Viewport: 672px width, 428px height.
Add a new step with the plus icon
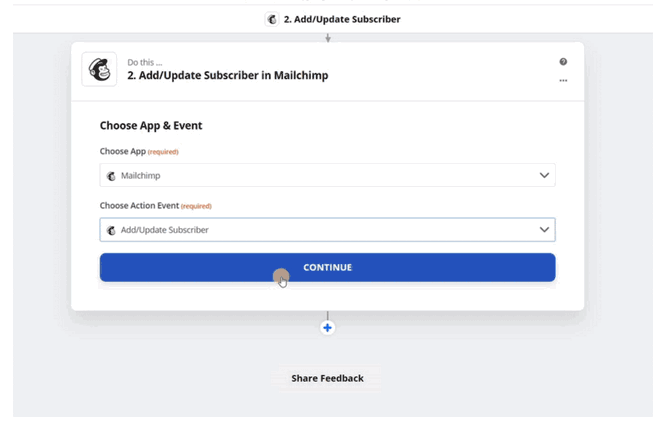[327, 328]
